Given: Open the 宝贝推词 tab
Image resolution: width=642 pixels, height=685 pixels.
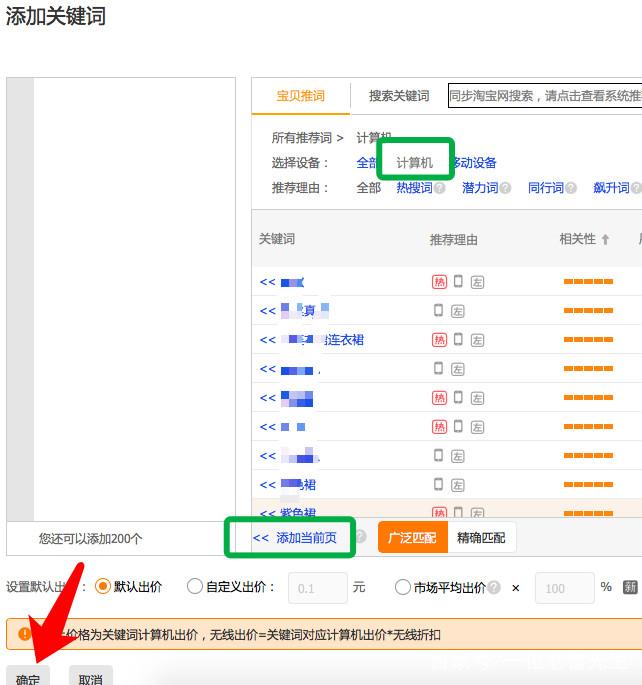Looking at the screenshot, I should coord(300,96).
